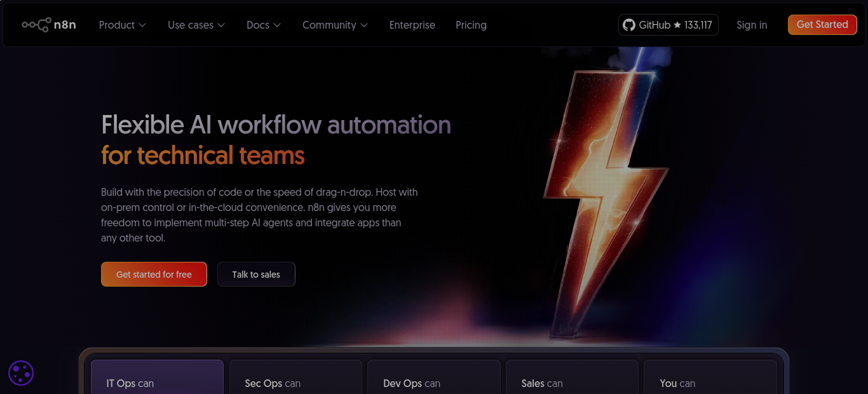Open the Use cases dropdown
Image resolution: width=868 pixels, height=394 pixels.
(196, 25)
